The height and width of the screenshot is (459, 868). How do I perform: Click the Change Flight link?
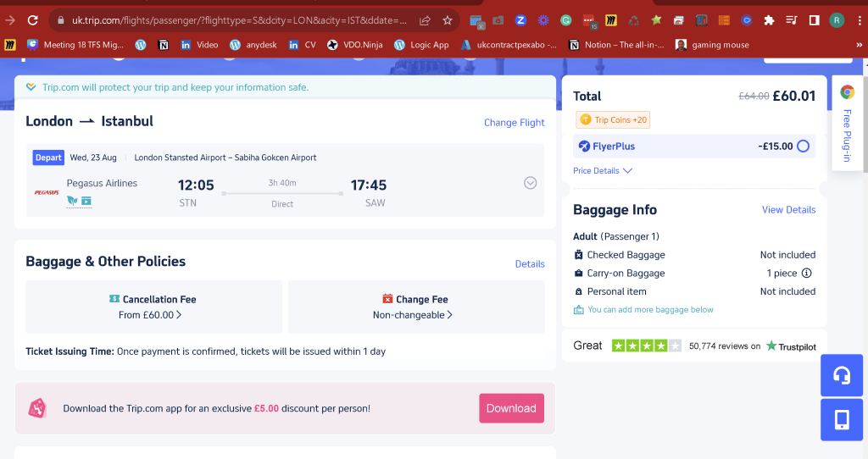pos(515,123)
